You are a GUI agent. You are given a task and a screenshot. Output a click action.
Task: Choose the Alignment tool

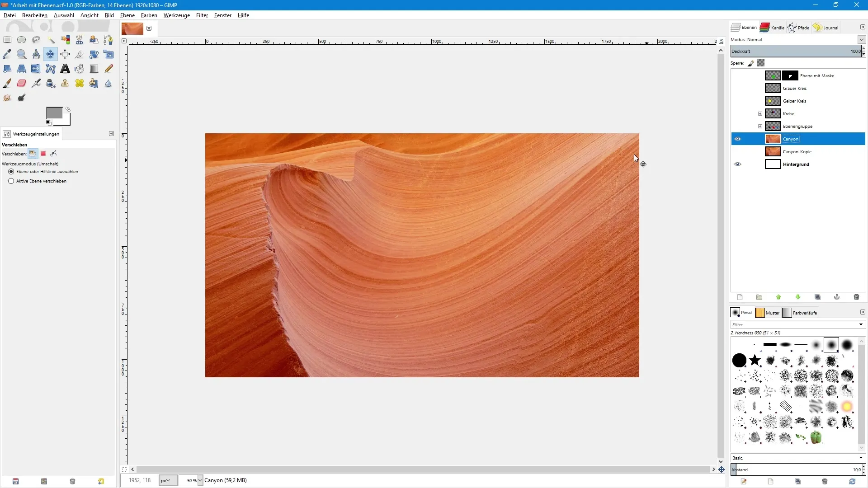pyautogui.click(x=65, y=54)
